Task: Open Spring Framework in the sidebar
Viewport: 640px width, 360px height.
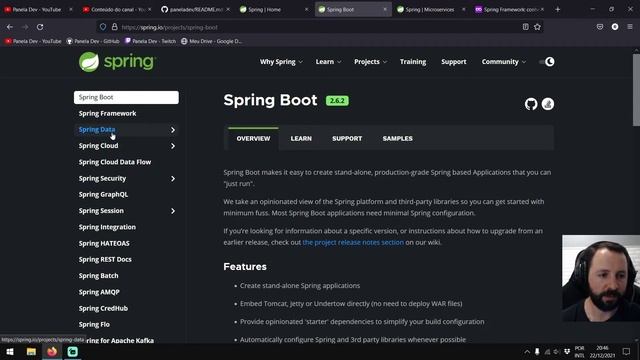Action: point(107,113)
